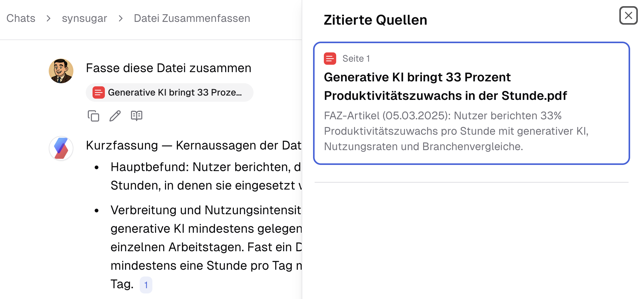Open citation marker 1 after the bullet text

click(146, 285)
